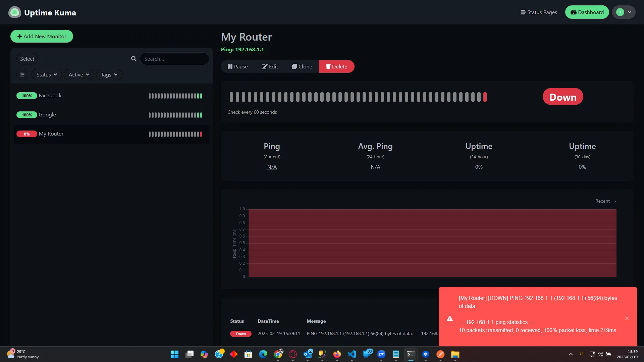Open Status Pages from the header

tap(539, 12)
